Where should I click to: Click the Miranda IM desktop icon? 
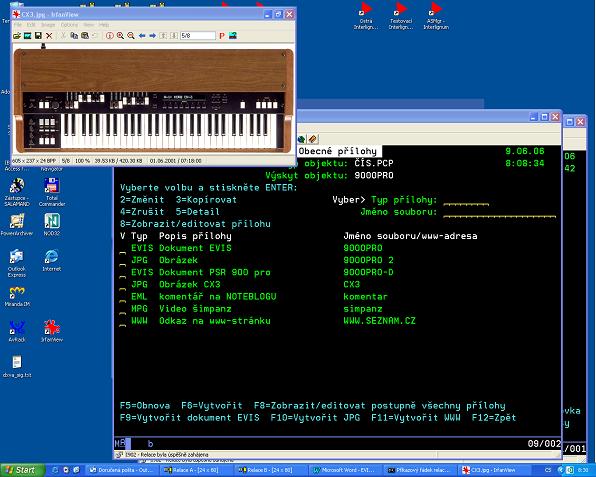(17, 296)
